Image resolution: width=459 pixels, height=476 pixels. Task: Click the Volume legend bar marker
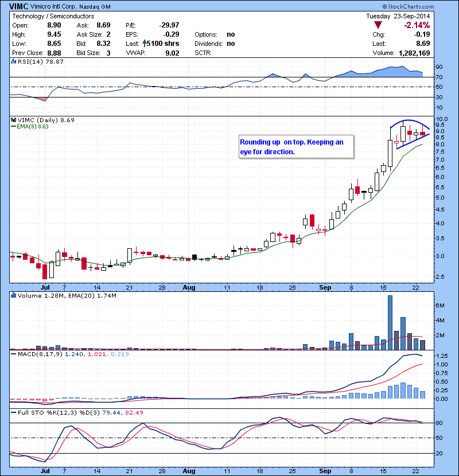click(14, 295)
